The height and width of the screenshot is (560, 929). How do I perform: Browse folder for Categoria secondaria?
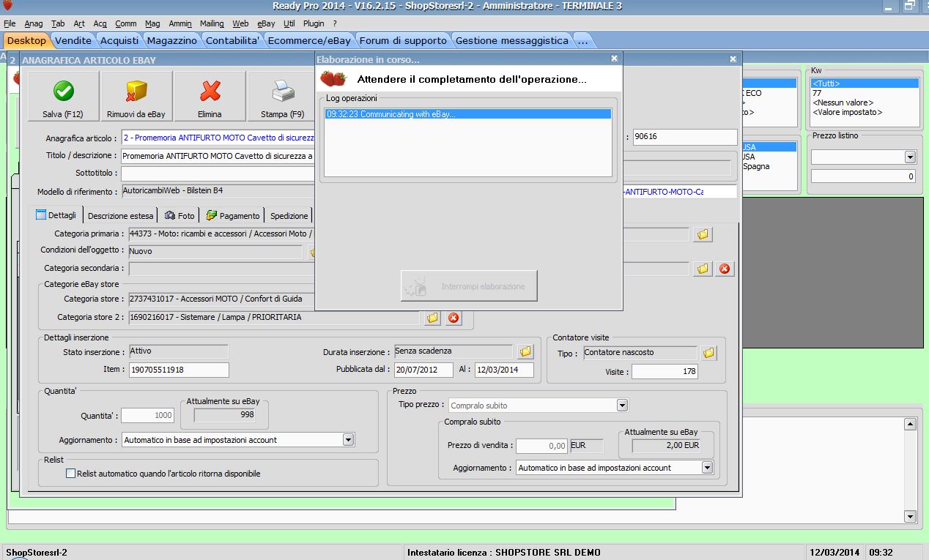[703, 269]
